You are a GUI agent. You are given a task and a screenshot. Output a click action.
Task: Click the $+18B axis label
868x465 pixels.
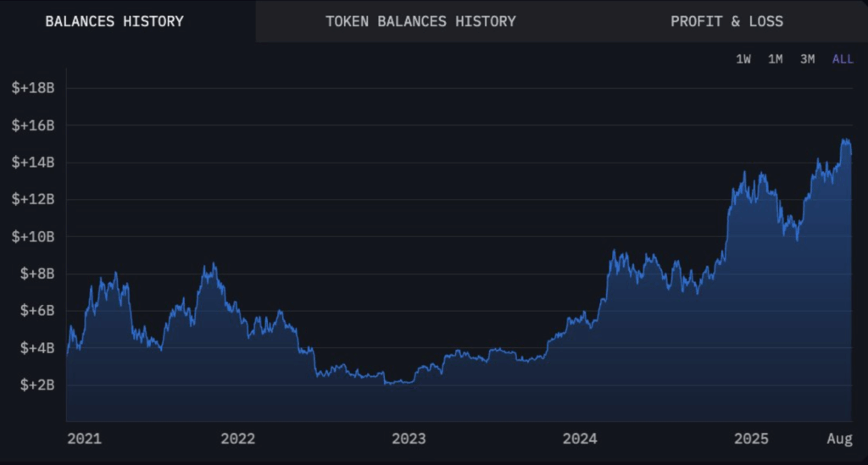coord(33,88)
